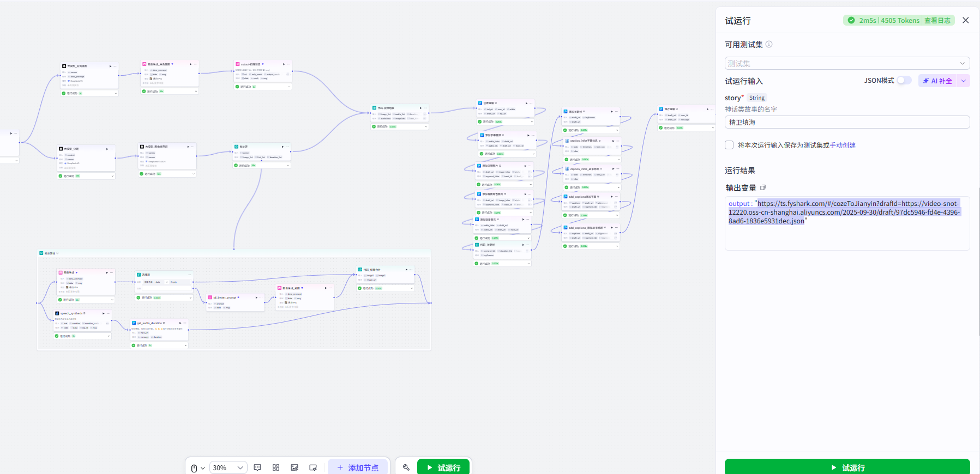Click the auto-layout grid icon
Viewport: 980px width, 474px height.
(x=276, y=467)
